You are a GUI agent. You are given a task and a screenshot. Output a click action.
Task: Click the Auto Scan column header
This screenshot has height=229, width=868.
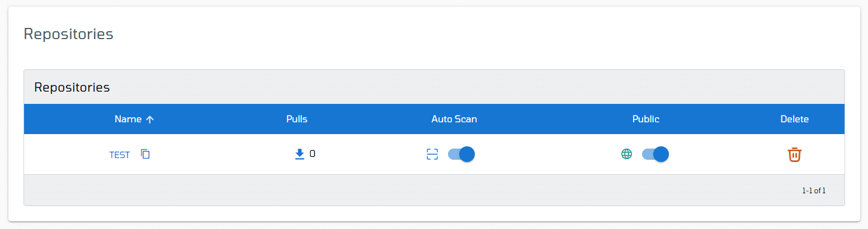point(454,119)
